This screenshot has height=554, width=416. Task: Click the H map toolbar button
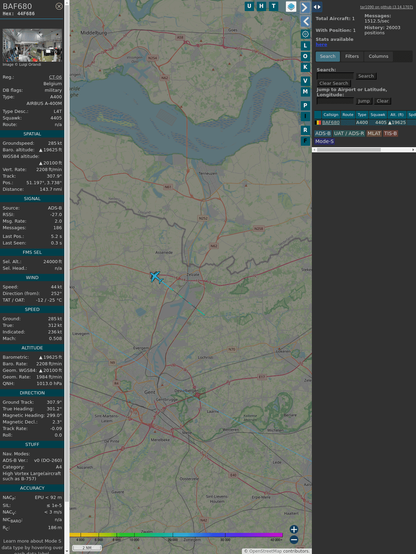click(262, 6)
